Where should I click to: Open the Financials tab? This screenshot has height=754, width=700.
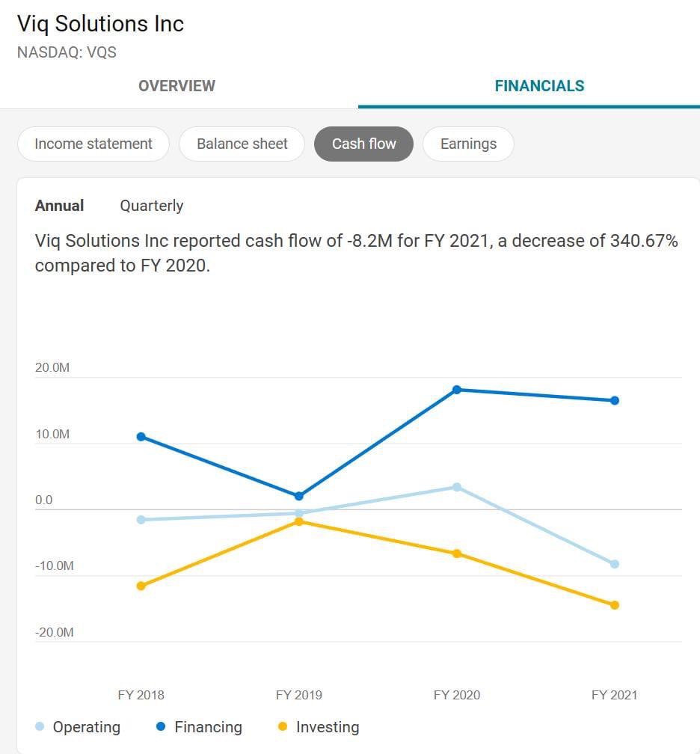click(539, 85)
